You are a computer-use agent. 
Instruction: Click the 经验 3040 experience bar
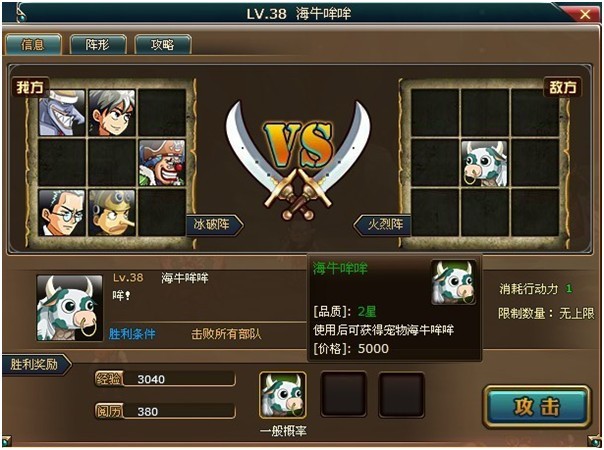(165, 379)
